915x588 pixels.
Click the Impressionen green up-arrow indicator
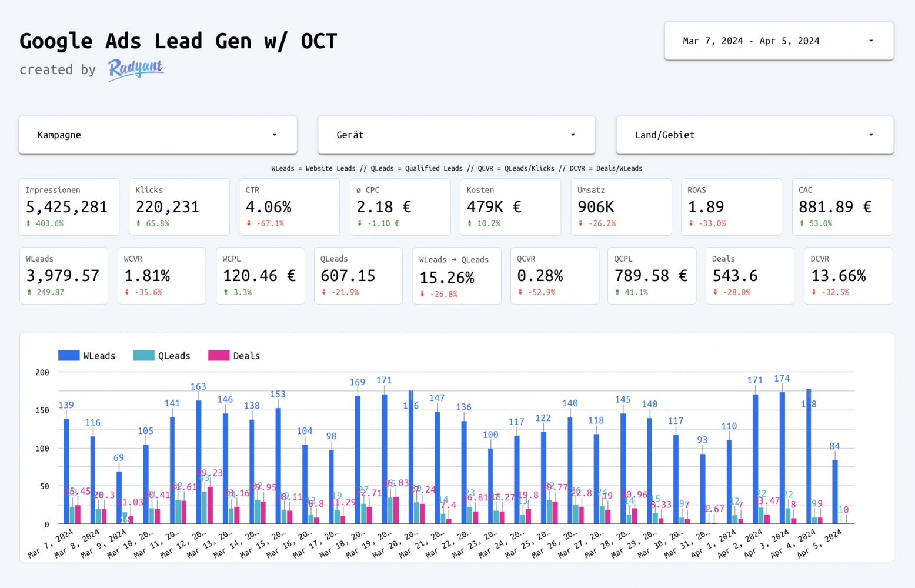[28, 223]
